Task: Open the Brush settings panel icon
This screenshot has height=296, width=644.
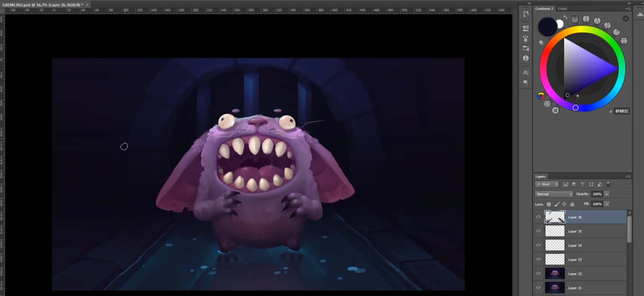Action: click(x=526, y=48)
